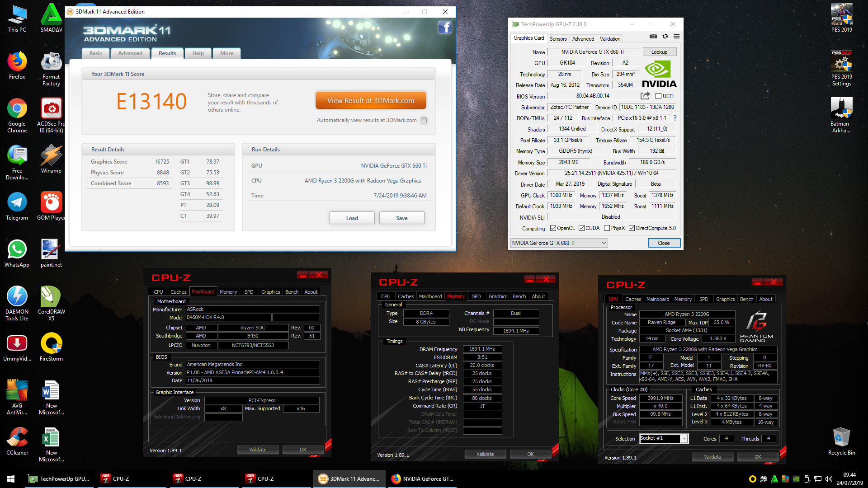Click the Close button in GPU-Z

click(x=664, y=243)
